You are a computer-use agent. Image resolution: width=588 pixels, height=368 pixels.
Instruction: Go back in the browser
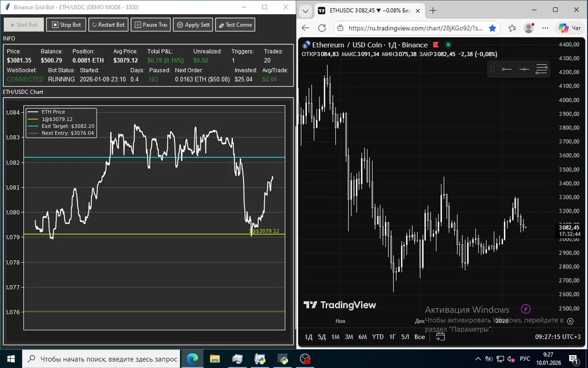click(x=306, y=28)
